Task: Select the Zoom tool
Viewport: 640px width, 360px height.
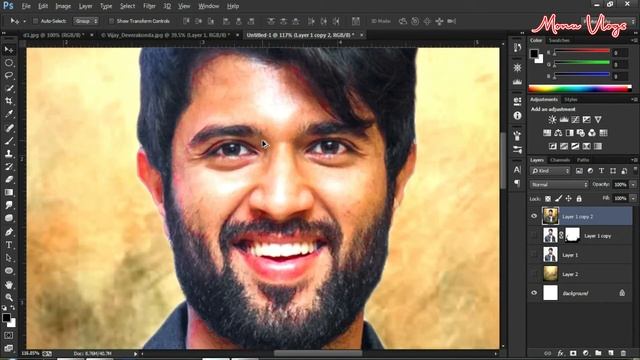Action: [x=9, y=297]
